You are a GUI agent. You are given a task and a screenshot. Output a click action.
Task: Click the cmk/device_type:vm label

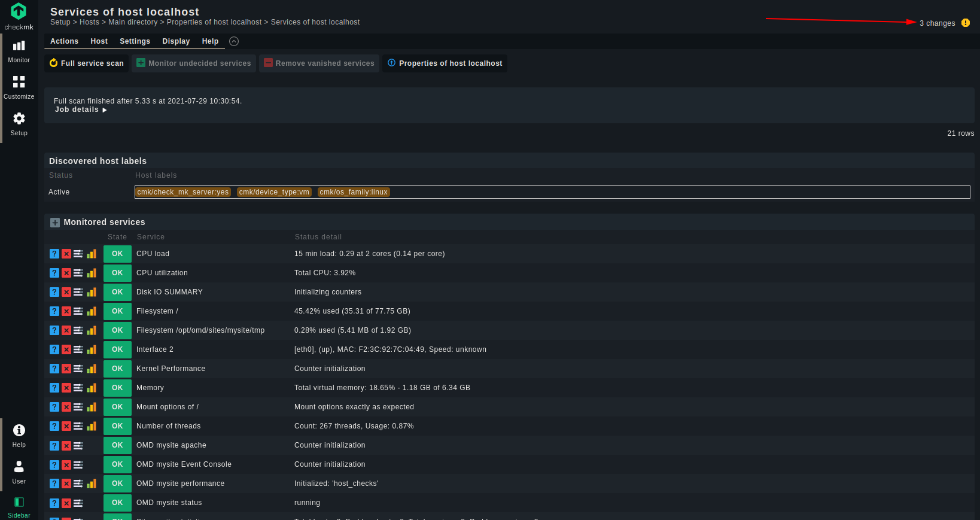[x=274, y=192]
